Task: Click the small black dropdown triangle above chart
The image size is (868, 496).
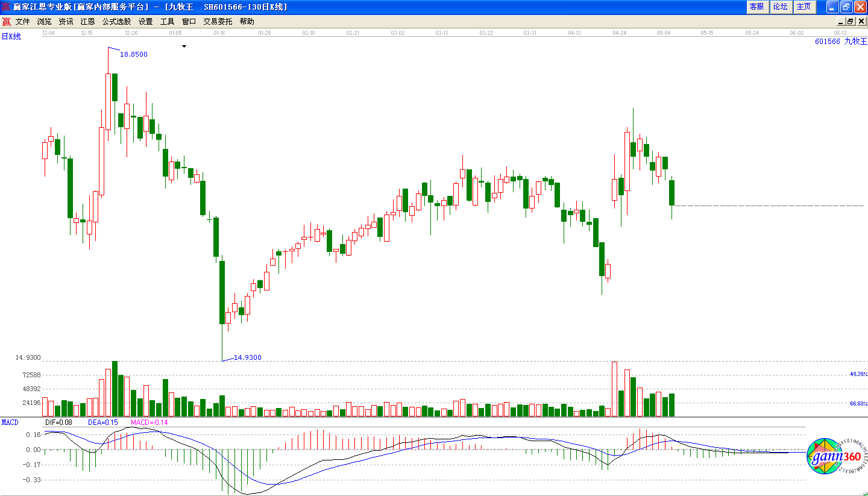Action: (184, 46)
